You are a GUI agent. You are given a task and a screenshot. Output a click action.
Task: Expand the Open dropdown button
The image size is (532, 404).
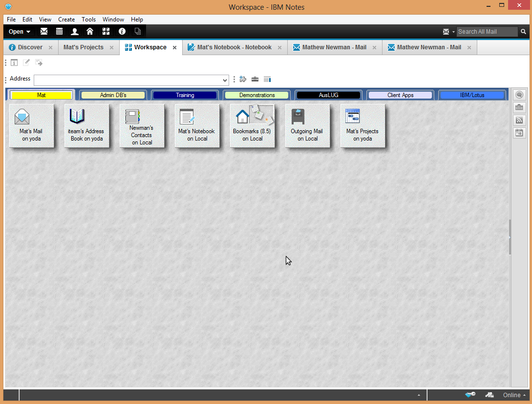[20, 32]
